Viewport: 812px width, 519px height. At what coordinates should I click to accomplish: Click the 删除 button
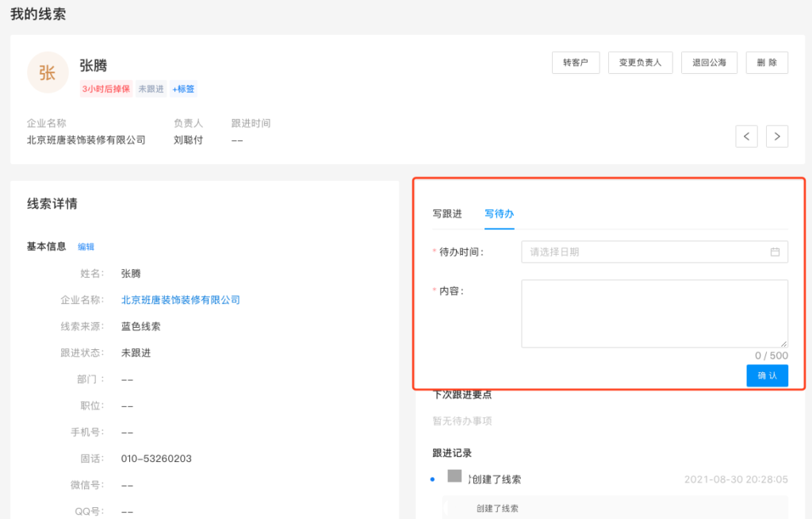767,63
